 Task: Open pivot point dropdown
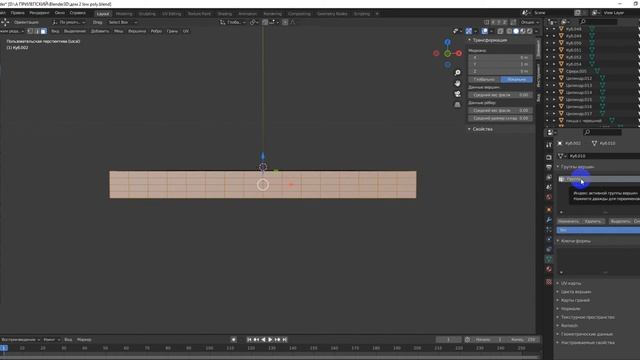pyautogui.click(x=254, y=22)
